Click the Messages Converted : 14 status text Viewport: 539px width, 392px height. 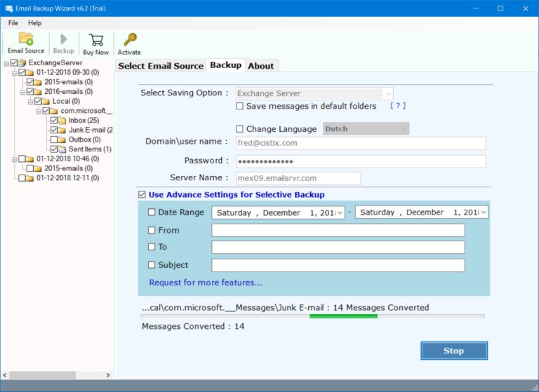tap(193, 326)
